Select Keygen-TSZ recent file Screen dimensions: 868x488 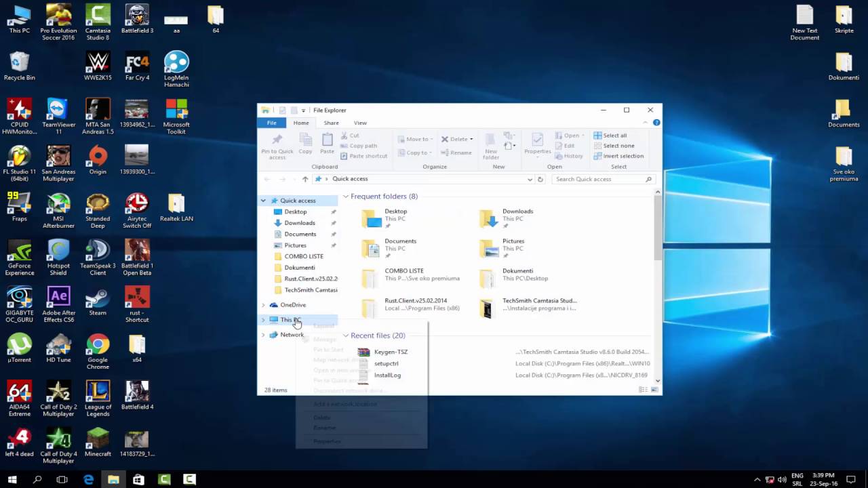click(391, 352)
